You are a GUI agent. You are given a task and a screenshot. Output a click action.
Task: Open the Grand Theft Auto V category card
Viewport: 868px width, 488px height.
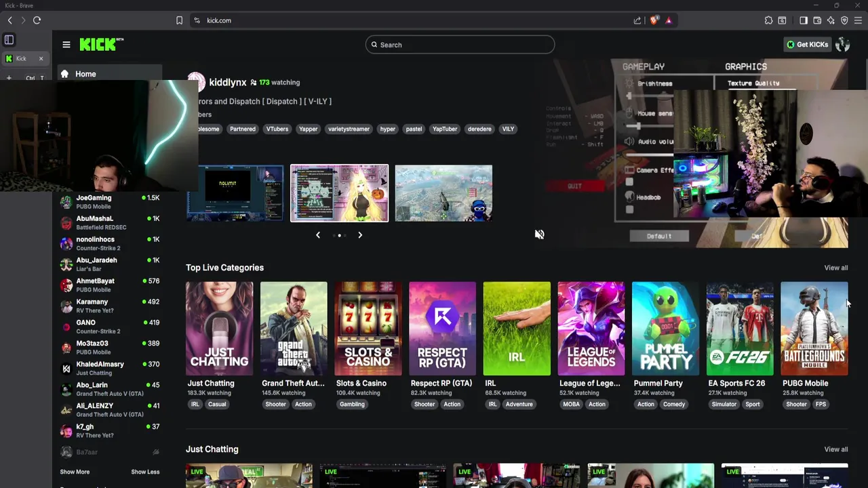coord(294,329)
